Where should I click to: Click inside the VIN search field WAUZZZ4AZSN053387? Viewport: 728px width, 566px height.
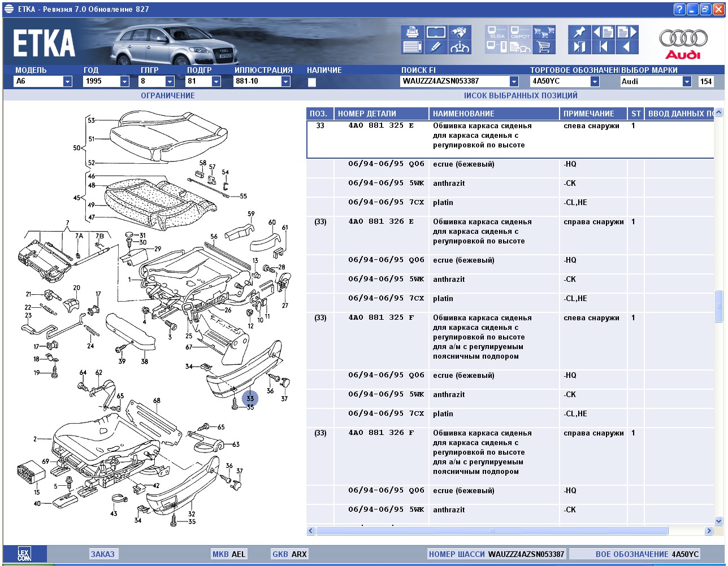[454, 81]
